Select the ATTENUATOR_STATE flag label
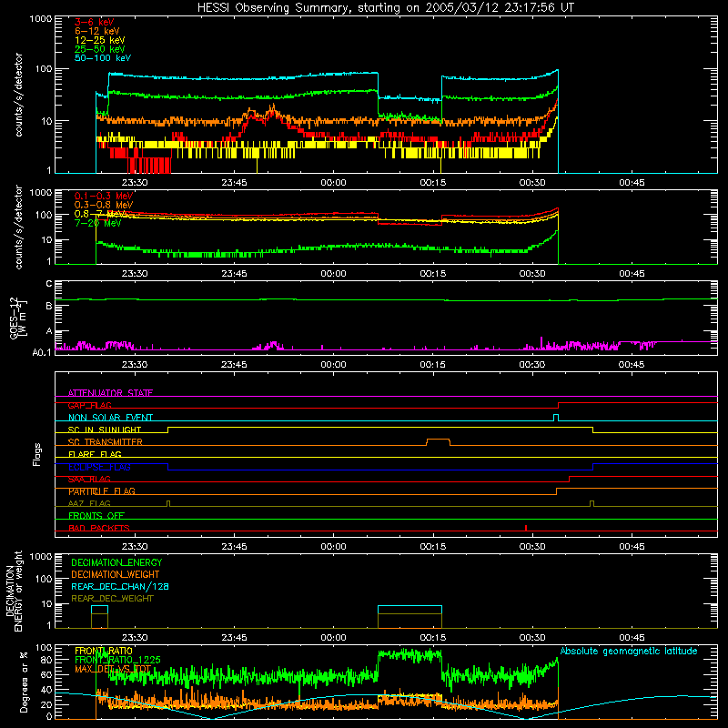Image resolution: width=728 pixels, height=728 pixels. coord(110,393)
